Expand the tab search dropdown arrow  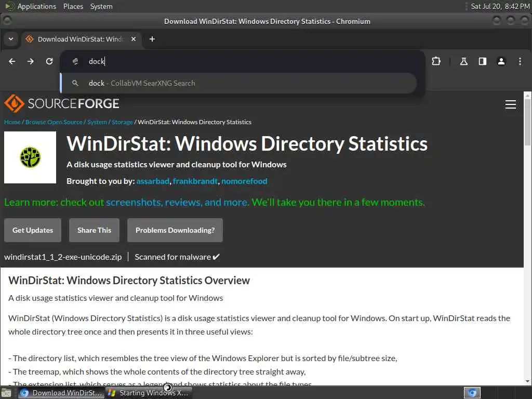(x=11, y=39)
